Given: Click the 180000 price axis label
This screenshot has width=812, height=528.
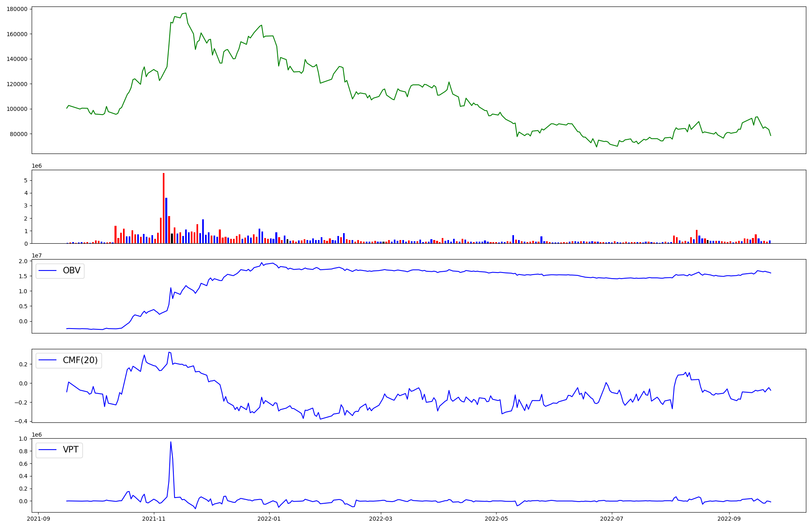Looking at the screenshot, I should click(17, 9).
